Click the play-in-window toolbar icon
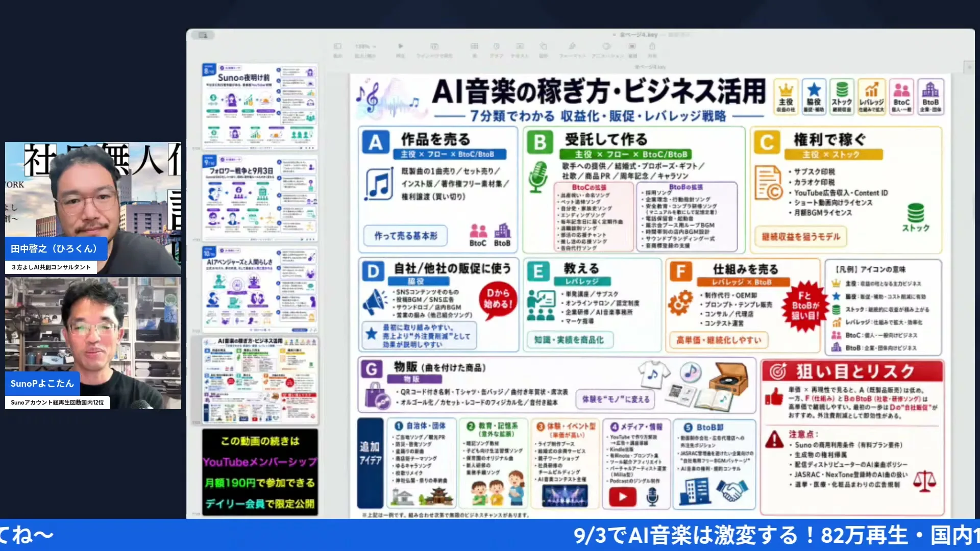The image size is (980, 551). tap(434, 46)
